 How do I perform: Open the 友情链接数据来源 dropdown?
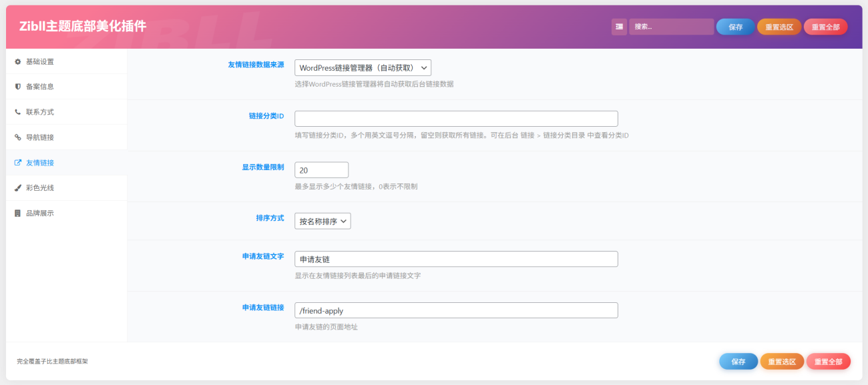coord(363,67)
